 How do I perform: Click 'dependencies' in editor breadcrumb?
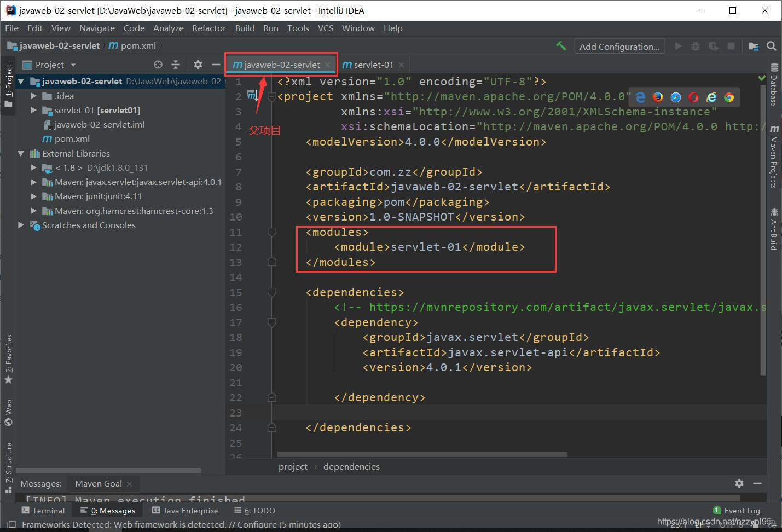[351, 466]
